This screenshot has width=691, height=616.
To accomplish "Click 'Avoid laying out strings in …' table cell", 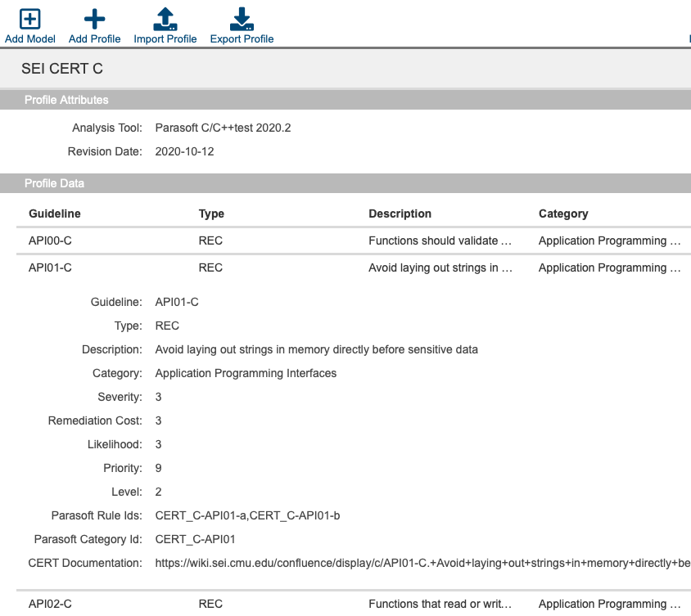I will [x=440, y=268].
